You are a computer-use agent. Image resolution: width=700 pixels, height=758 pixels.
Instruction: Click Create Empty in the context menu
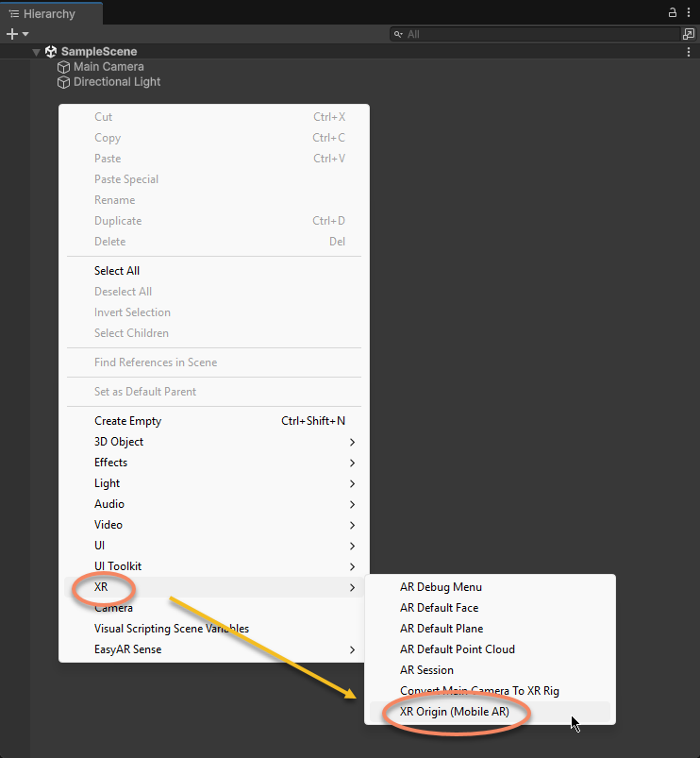127,421
